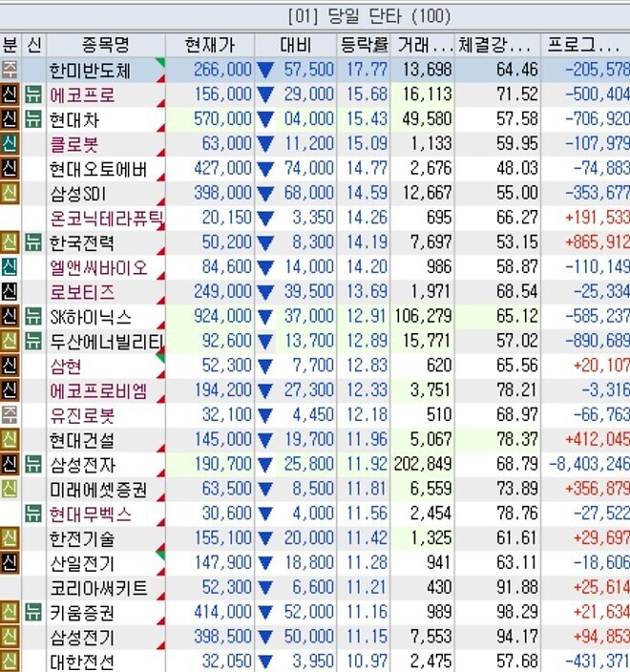Click the 신 badge beside 한국전력
Image resolution: width=630 pixels, height=672 pixels.
tap(10, 242)
